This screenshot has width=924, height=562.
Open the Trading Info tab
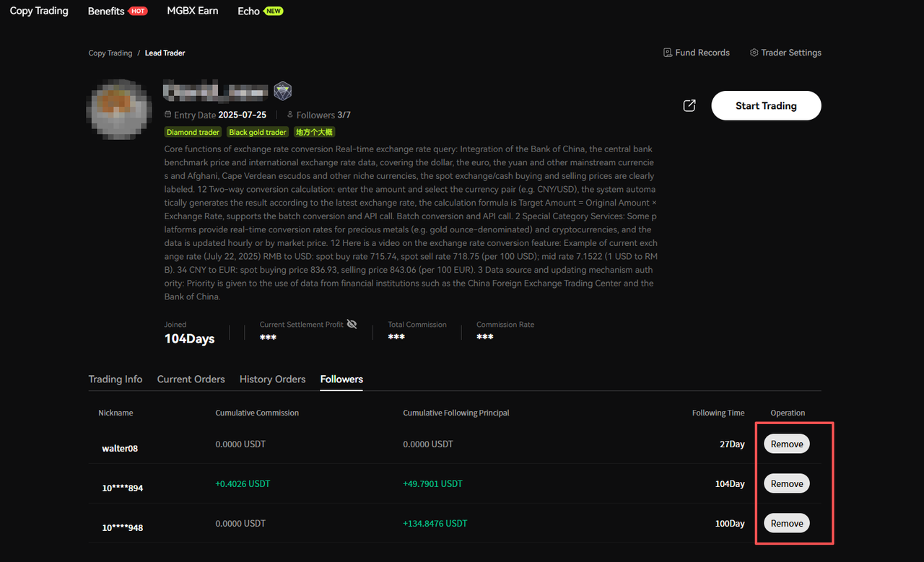coord(115,379)
